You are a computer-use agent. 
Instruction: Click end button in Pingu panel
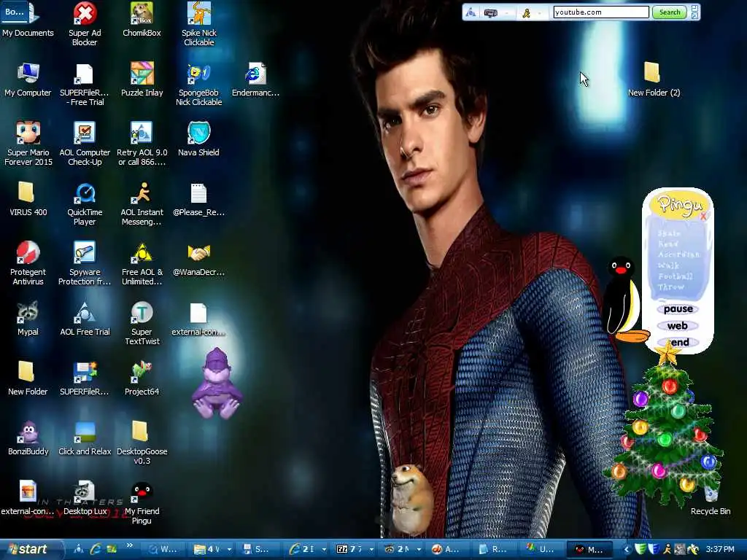pos(678,342)
